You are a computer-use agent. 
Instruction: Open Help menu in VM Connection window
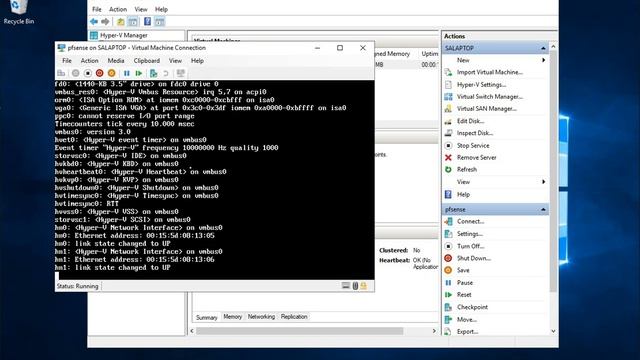(x=197, y=61)
